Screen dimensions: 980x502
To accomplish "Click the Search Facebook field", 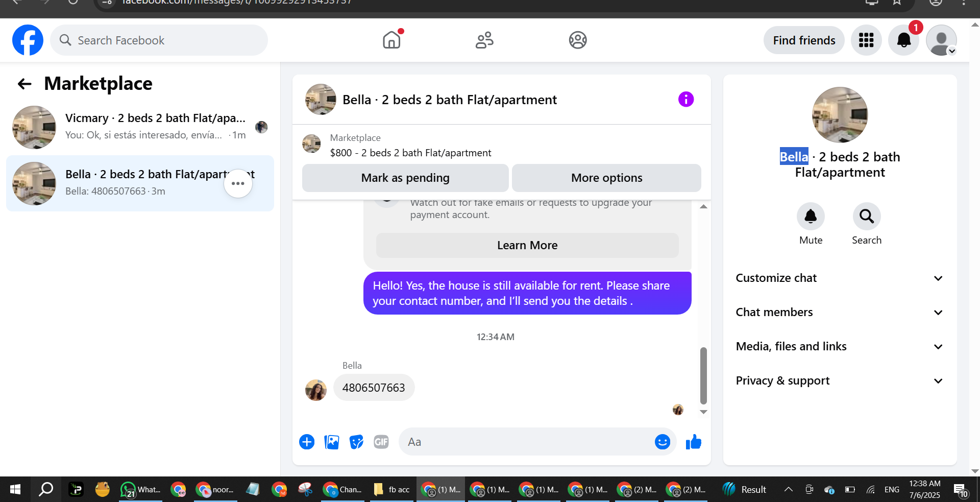I will pyautogui.click(x=159, y=40).
